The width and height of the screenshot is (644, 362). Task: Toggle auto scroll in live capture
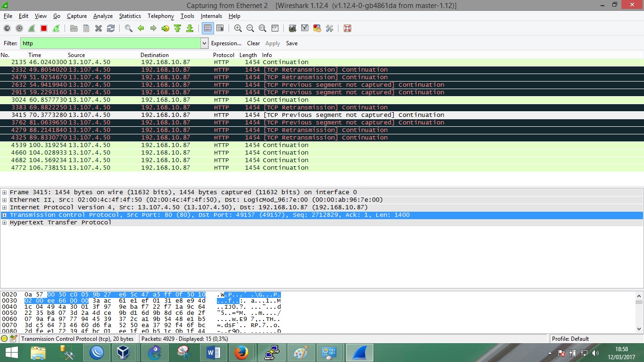coord(220,28)
